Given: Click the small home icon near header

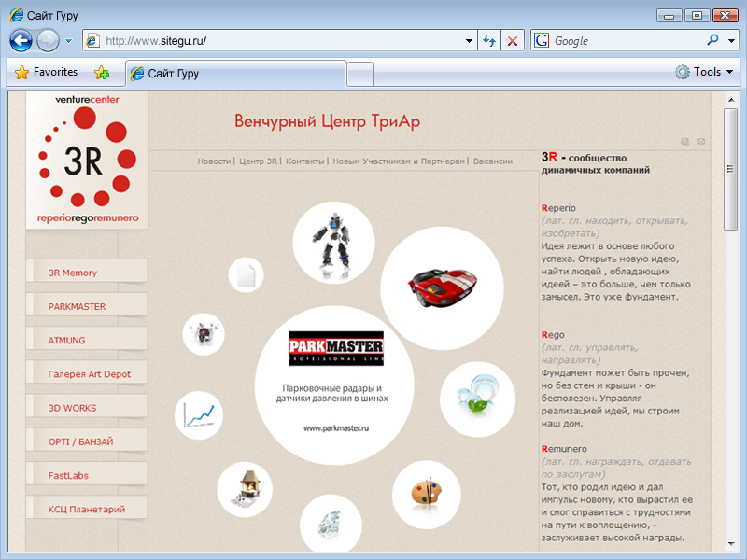Looking at the screenshot, I should pos(684,142).
